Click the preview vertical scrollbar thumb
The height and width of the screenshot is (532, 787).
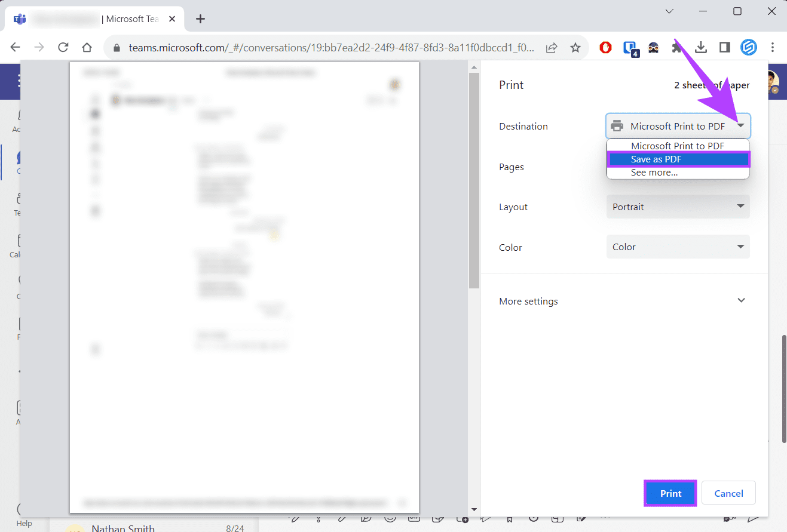click(x=474, y=181)
